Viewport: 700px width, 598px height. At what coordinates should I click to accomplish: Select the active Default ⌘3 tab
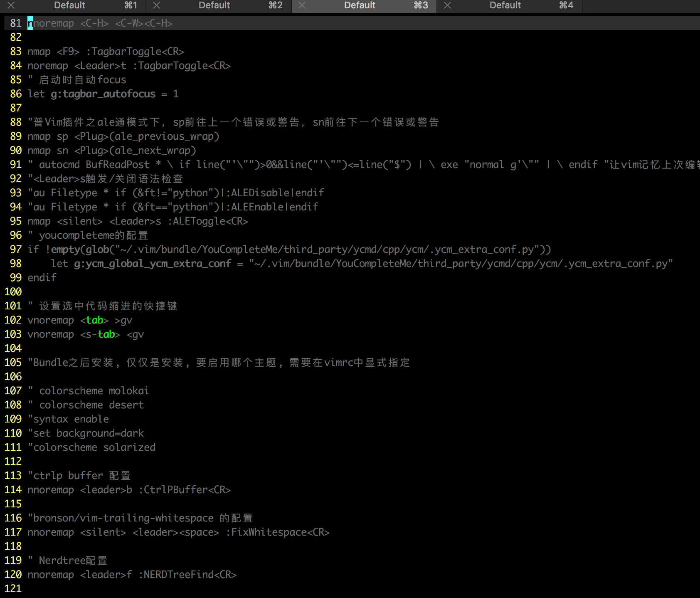364,6
